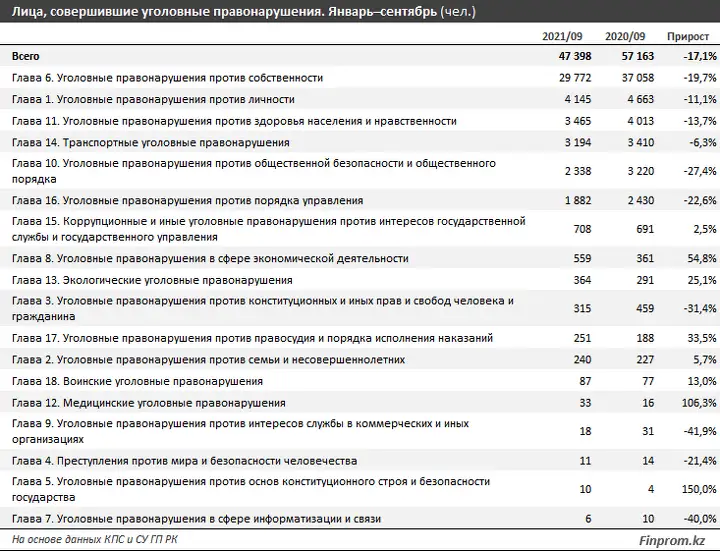Click the value 87

585,382
